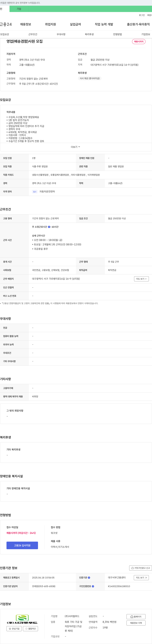Open the 실업급여 menu
The height and width of the screenshot is (644, 152).
coord(75,24)
